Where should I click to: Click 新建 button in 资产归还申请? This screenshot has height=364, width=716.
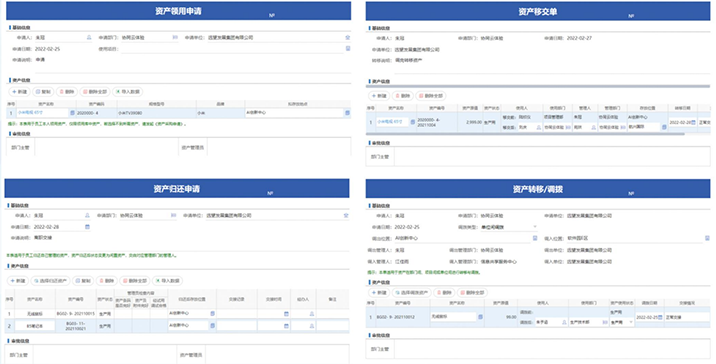(x=18, y=281)
